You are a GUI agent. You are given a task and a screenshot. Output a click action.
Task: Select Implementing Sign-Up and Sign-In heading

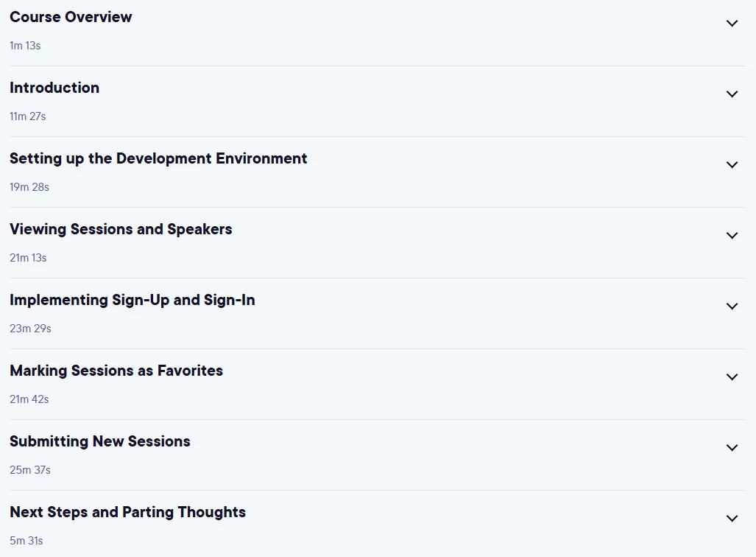click(132, 300)
